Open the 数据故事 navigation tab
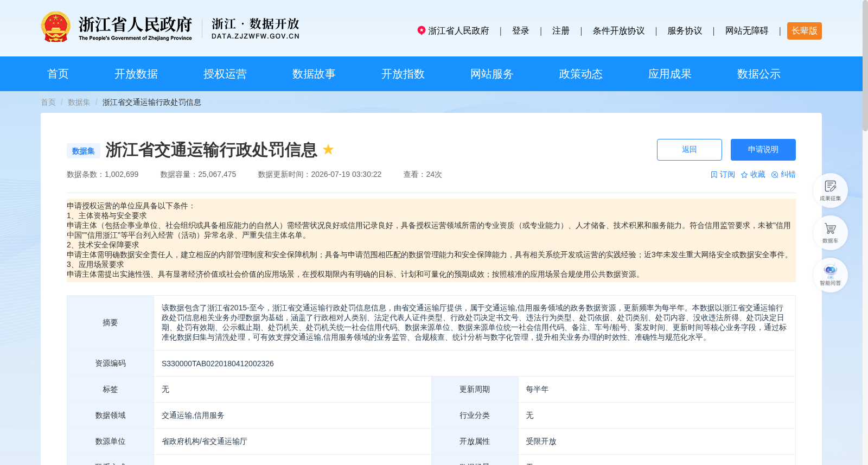This screenshot has width=868, height=465. point(314,74)
